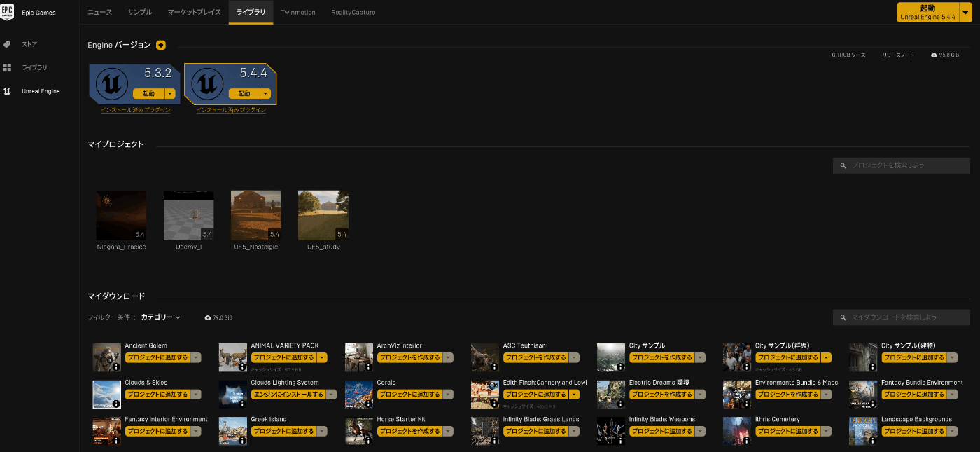Show info for Clouds Lighting System
This screenshot has height=452, width=980.
point(242,404)
